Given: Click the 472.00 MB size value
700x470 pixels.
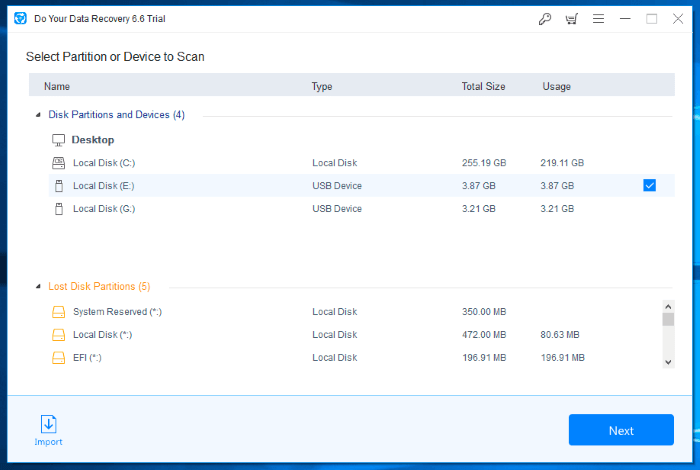Looking at the screenshot, I should [x=484, y=335].
